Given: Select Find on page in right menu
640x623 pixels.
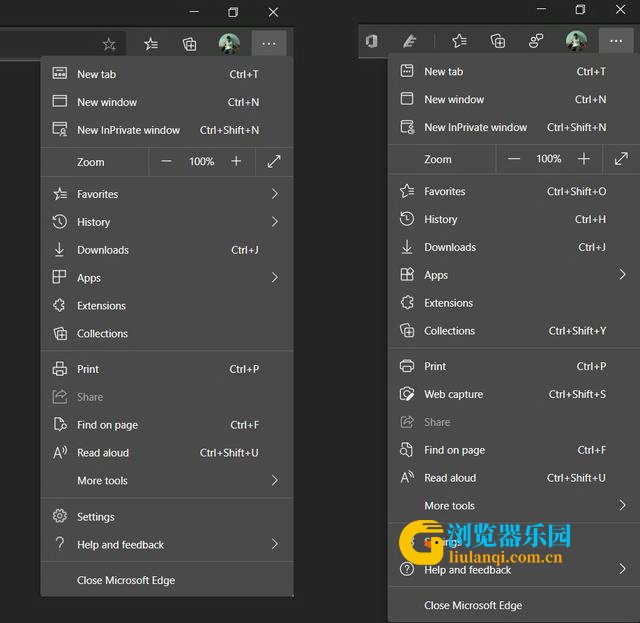Looking at the screenshot, I should [x=514, y=450].
